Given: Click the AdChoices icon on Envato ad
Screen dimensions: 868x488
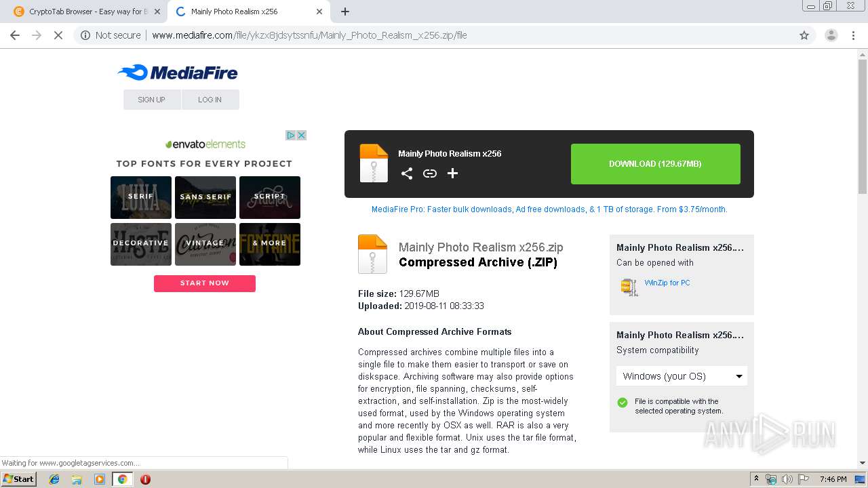Looking at the screenshot, I should click(290, 136).
